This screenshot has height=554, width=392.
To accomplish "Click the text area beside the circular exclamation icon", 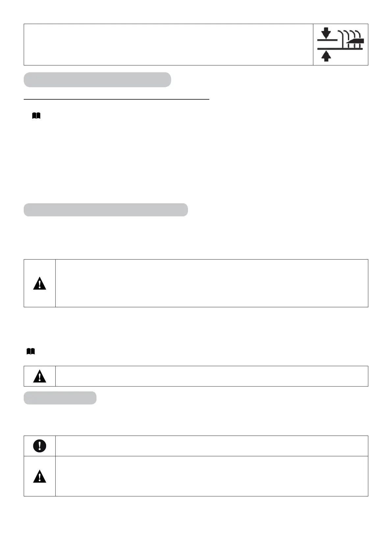I will tap(211, 446).
